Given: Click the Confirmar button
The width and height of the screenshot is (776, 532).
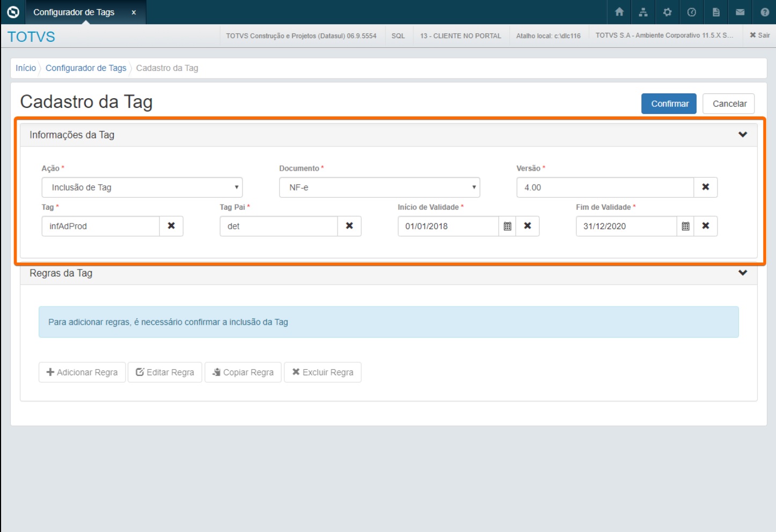Looking at the screenshot, I should point(669,104).
